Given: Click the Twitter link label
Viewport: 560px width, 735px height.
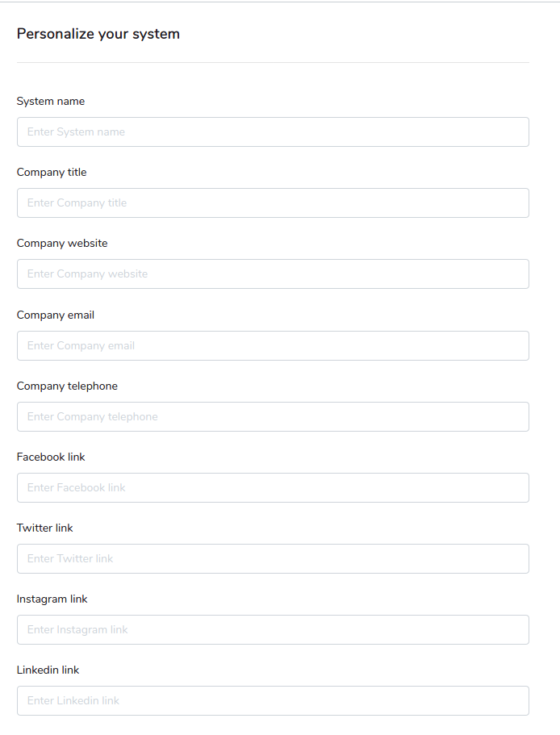Looking at the screenshot, I should pyautogui.click(x=44, y=528).
